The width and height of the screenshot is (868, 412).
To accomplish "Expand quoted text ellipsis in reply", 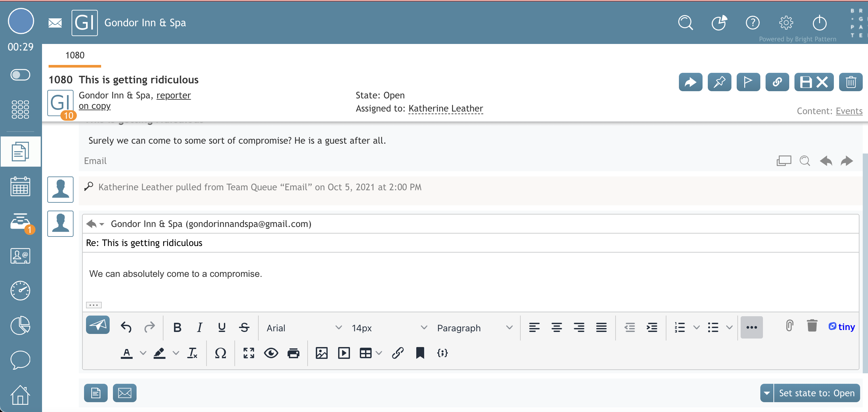I will pos(94,305).
